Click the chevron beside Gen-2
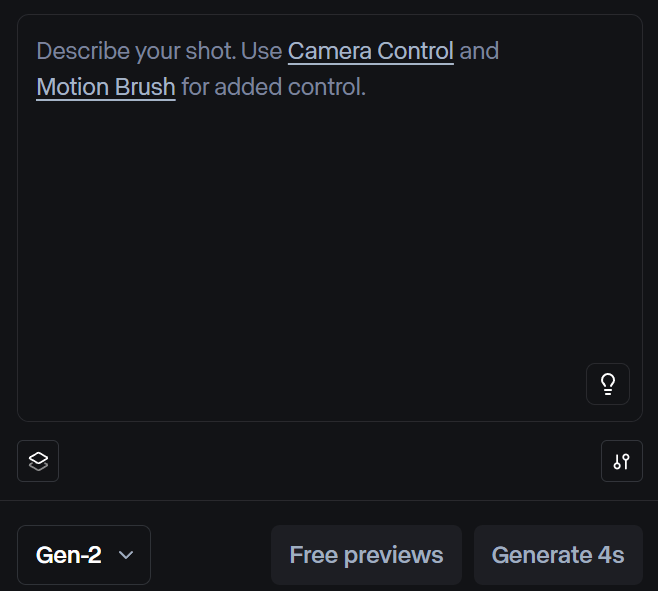Image resolution: width=658 pixels, height=591 pixels. (126, 555)
